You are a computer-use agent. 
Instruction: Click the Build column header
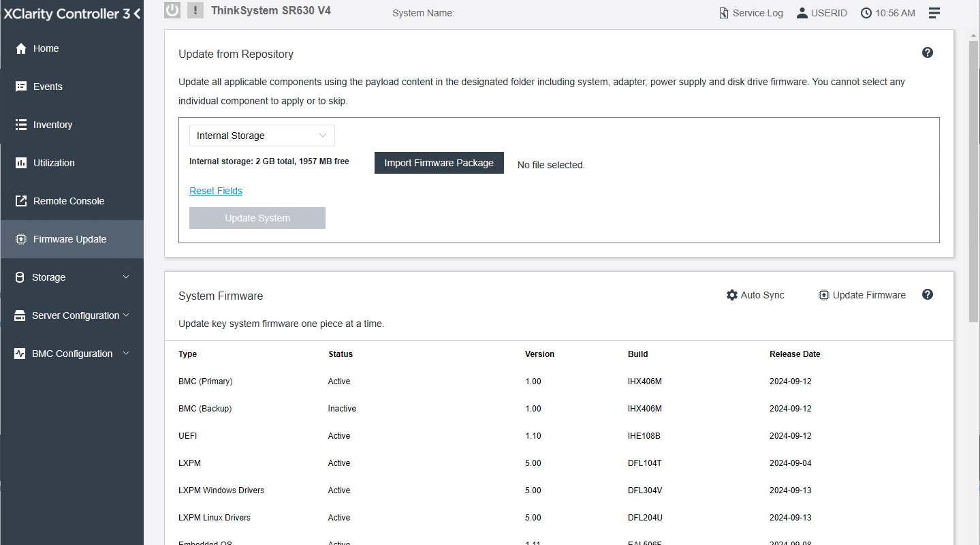638,354
